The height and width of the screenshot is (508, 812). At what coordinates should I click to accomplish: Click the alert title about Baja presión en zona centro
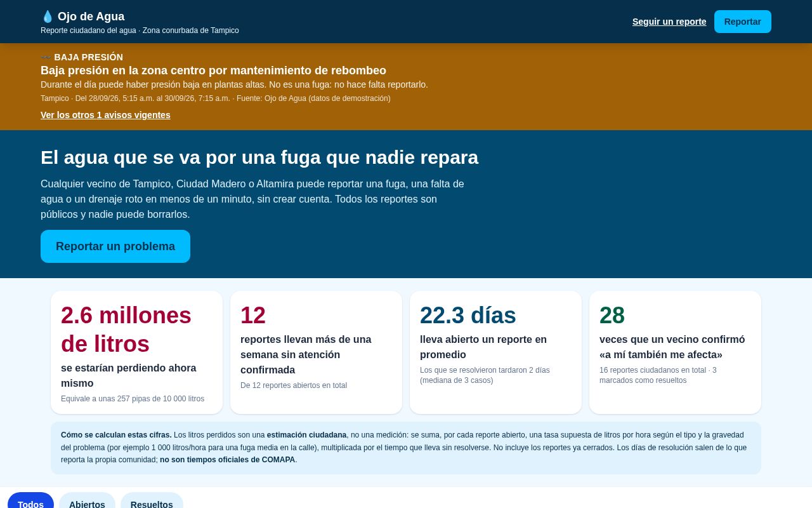(x=213, y=70)
